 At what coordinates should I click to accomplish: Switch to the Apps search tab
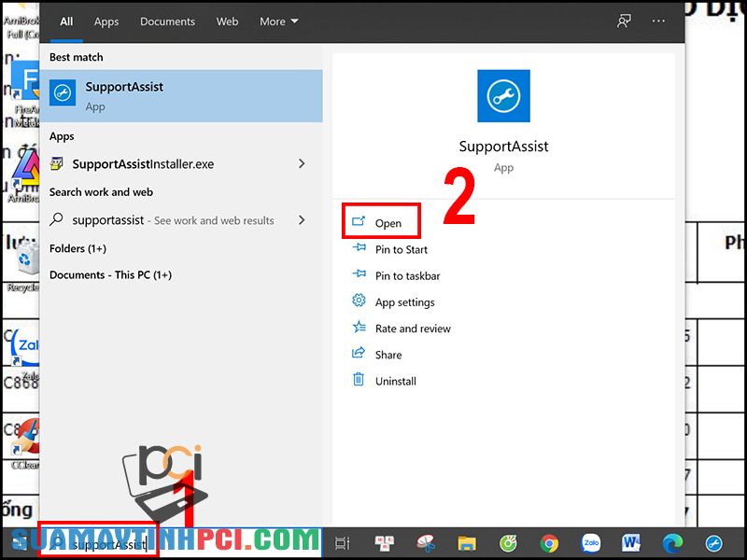pyautogui.click(x=106, y=21)
